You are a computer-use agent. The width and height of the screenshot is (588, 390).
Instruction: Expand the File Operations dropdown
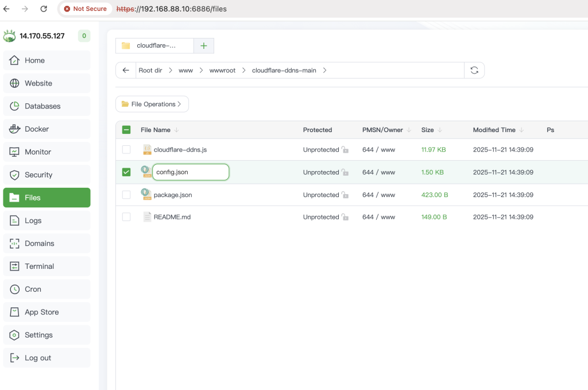(152, 104)
